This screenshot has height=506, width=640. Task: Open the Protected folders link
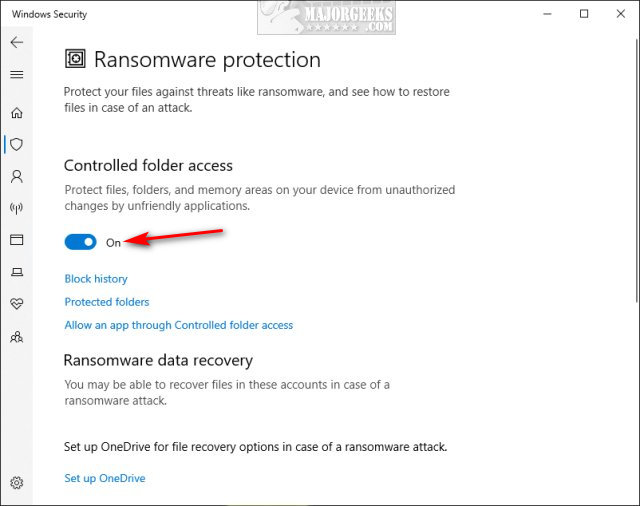[x=107, y=302]
